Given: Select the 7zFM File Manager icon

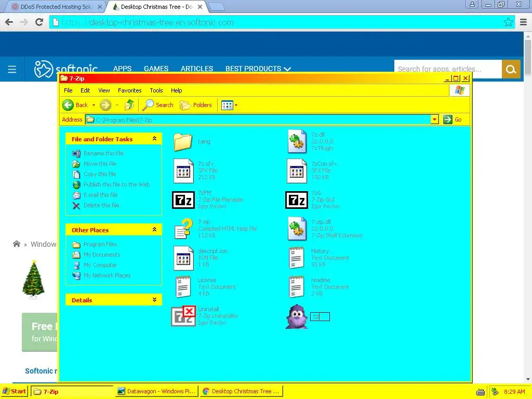Looking at the screenshot, I should 183,200.
